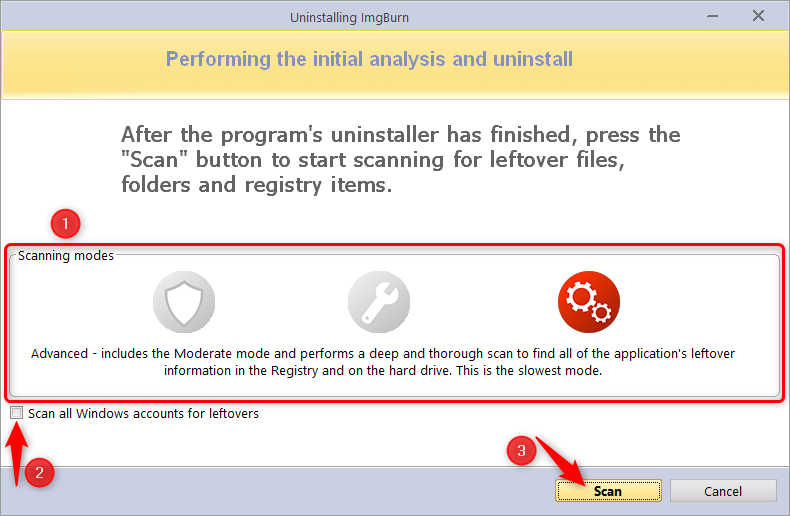Click the red circle marker numbered 2
Screen dimensions: 790x516
click(39, 473)
